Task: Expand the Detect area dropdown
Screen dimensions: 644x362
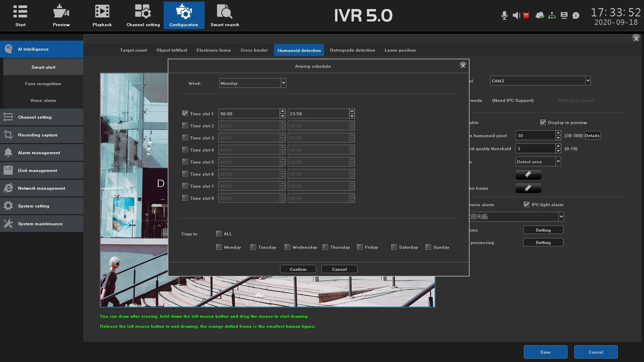Action: point(558,162)
